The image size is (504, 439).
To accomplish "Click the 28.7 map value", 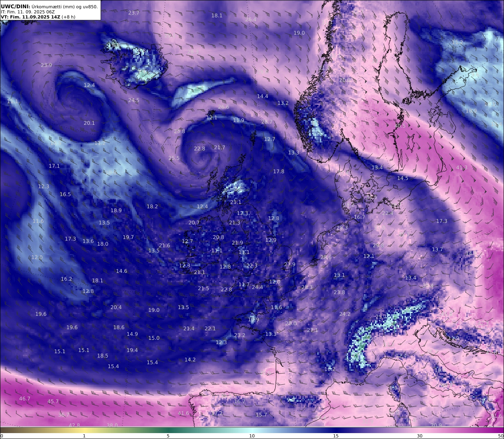I will (x=267, y=122).
